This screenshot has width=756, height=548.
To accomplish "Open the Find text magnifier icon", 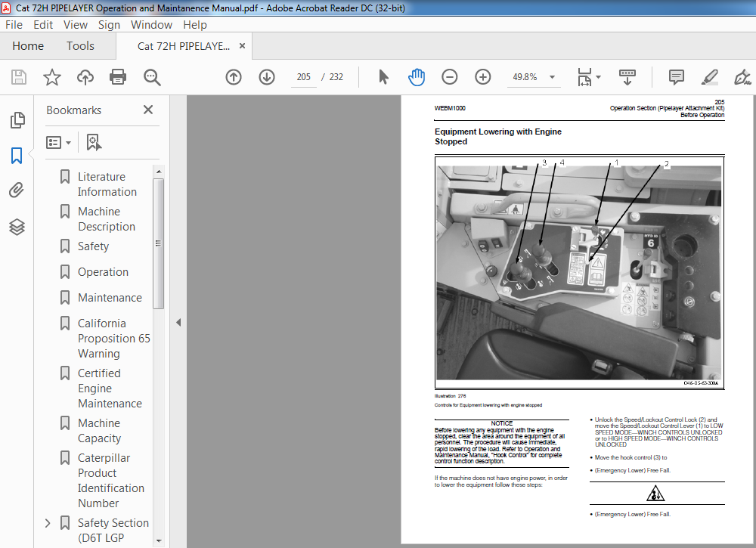I will pos(152,77).
